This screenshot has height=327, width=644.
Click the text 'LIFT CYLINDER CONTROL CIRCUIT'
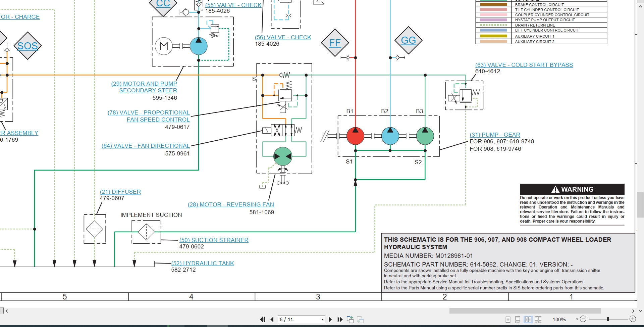click(547, 30)
